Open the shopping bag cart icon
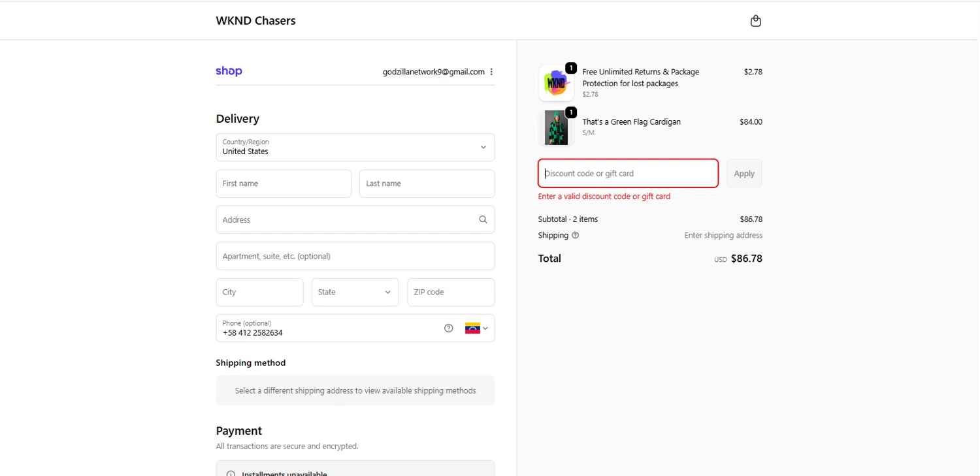The image size is (980, 476). point(755,21)
